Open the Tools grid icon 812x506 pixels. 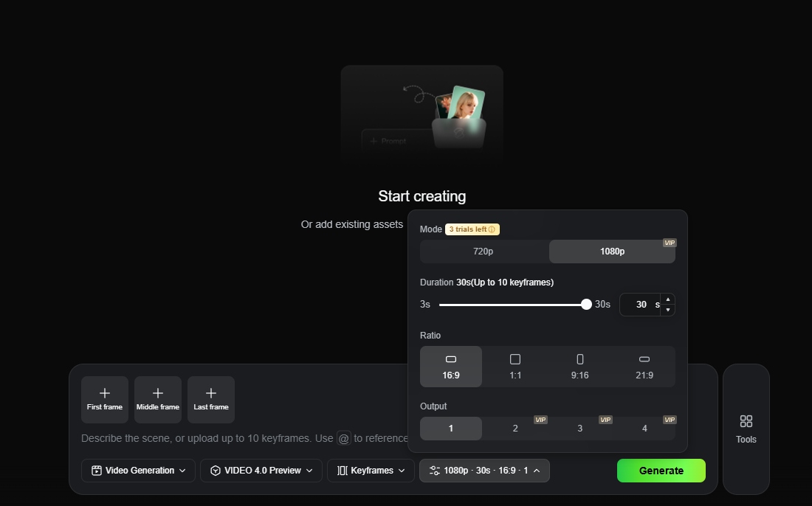pyautogui.click(x=746, y=421)
